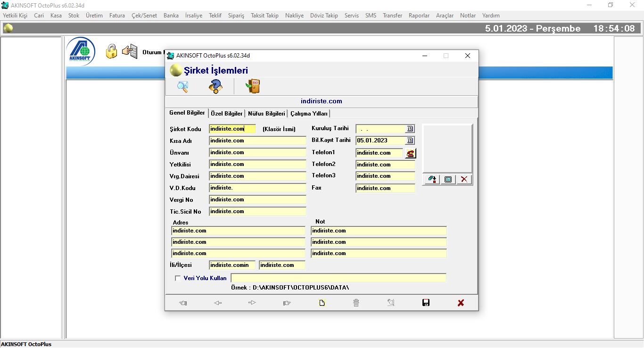
Task: Open the Cari menu
Action: coord(39,16)
